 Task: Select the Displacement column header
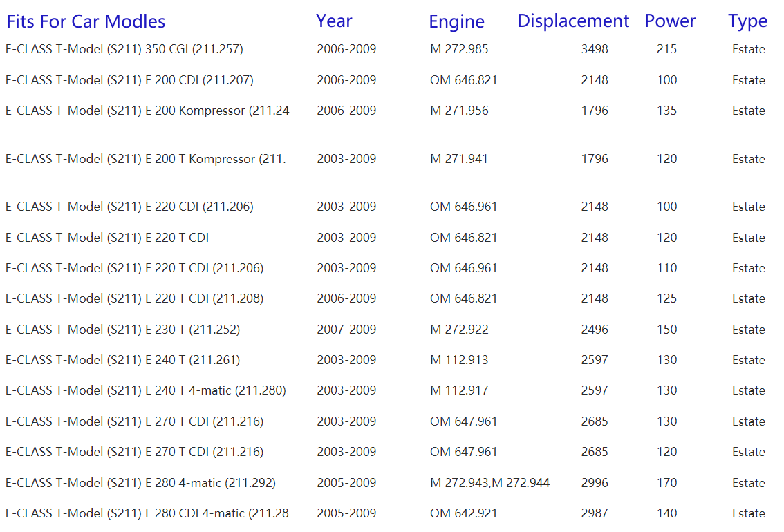pyautogui.click(x=573, y=21)
